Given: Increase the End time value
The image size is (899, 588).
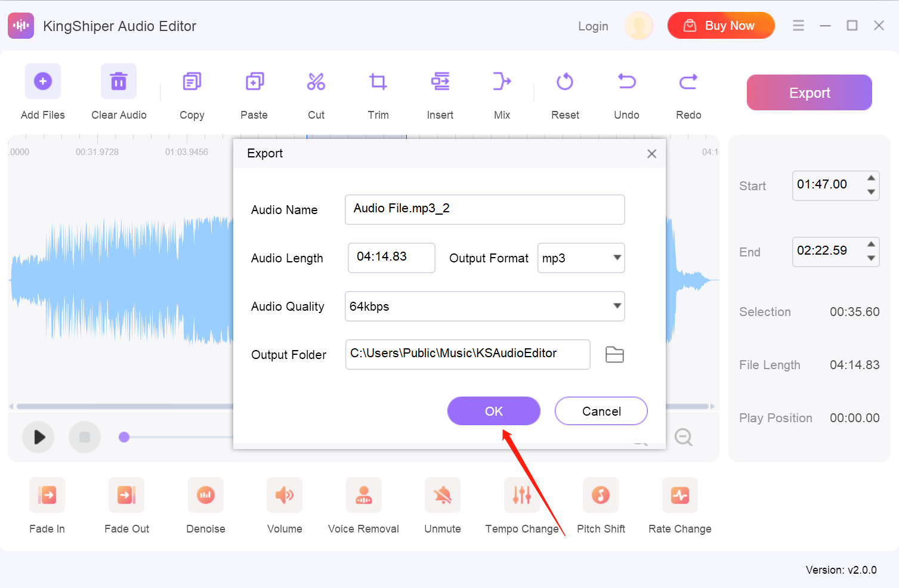Looking at the screenshot, I should tap(872, 245).
